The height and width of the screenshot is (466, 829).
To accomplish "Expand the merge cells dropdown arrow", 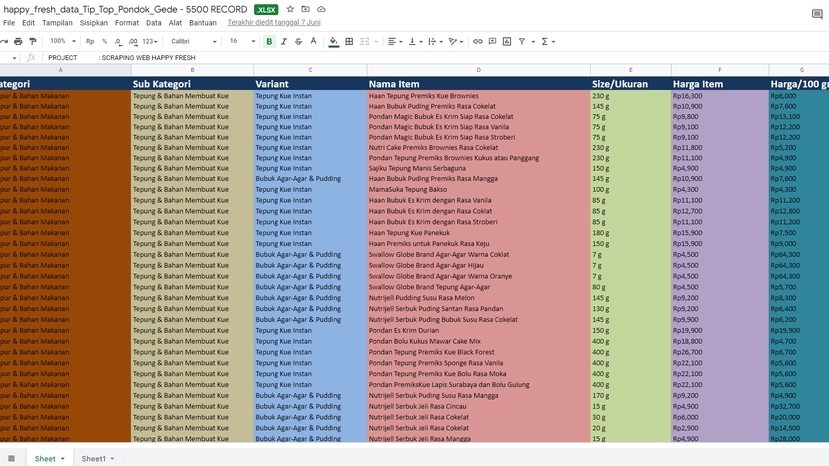I will [x=376, y=41].
